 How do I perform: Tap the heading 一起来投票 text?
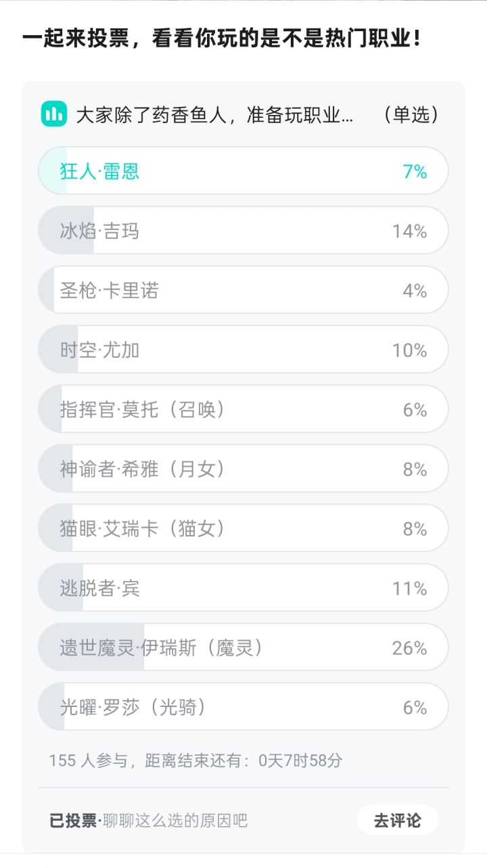(x=72, y=39)
